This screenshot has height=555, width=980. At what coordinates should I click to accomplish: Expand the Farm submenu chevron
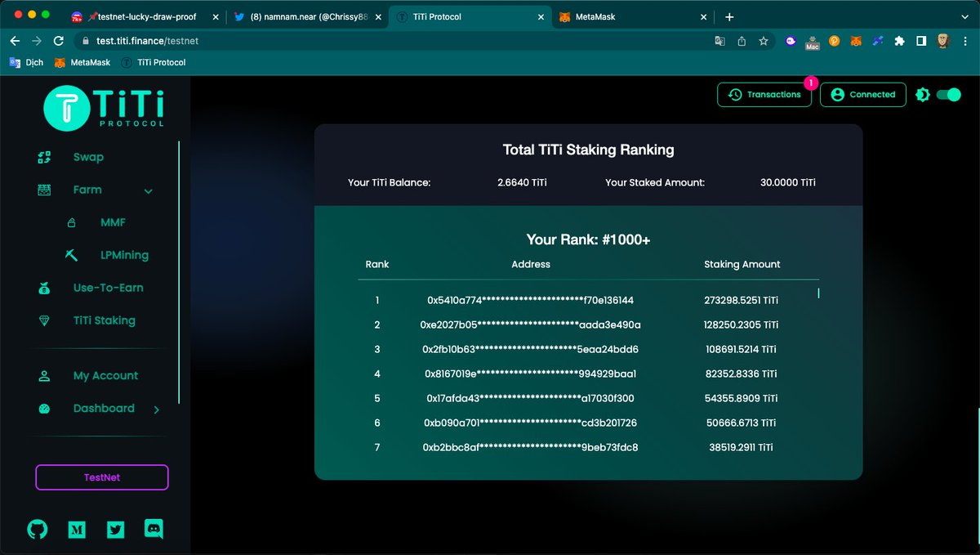point(149,191)
